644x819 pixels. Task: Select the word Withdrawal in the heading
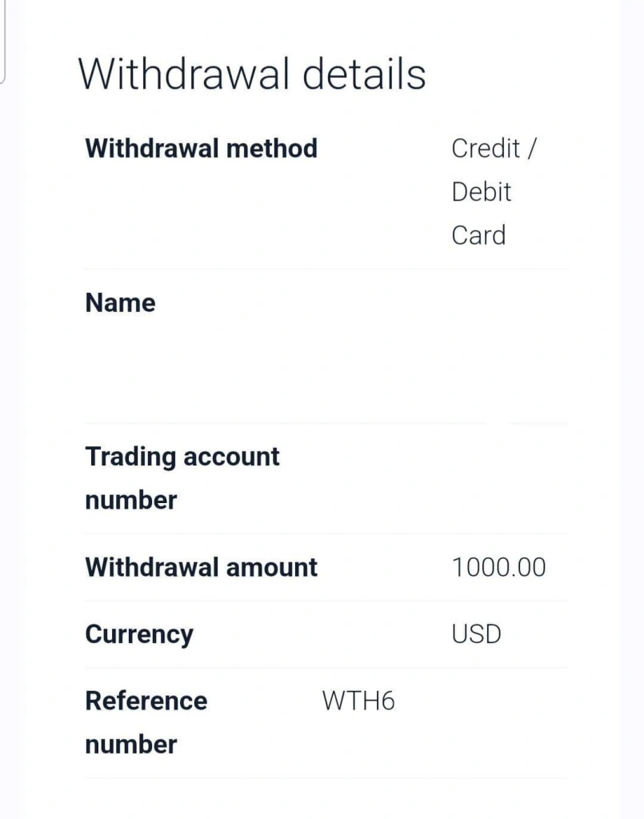click(183, 74)
